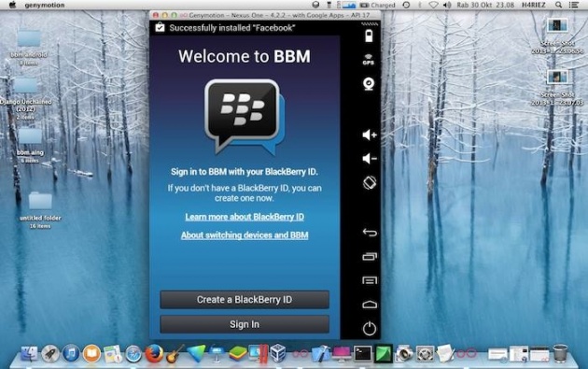Click the battery Charged status

(378, 5)
